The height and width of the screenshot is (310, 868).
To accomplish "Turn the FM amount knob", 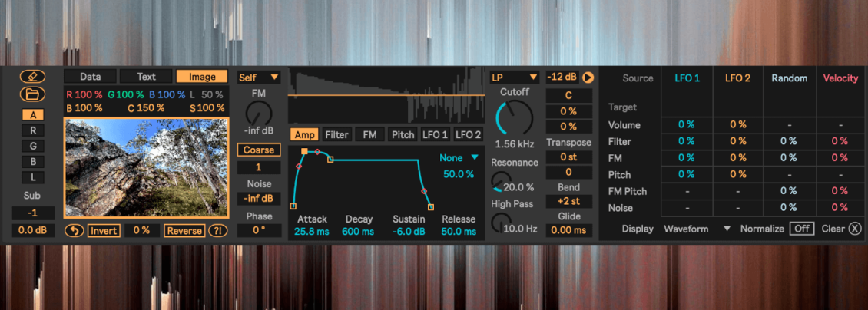I will [x=259, y=114].
